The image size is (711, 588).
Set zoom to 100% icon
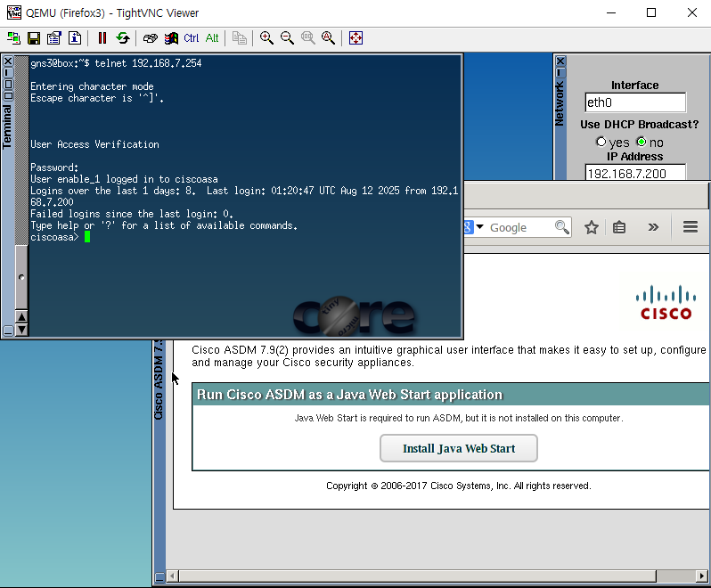[x=308, y=38]
